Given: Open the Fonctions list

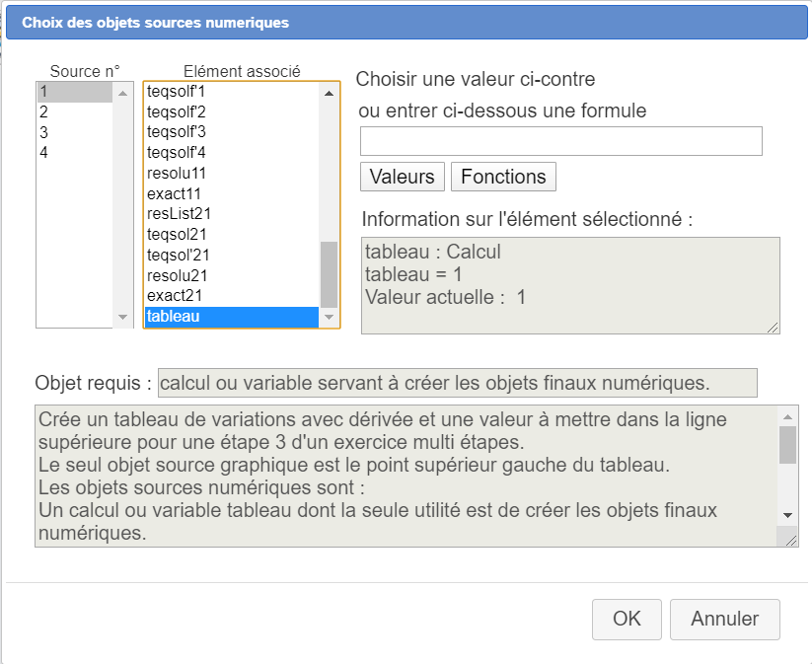Looking at the screenshot, I should pos(503,177).
